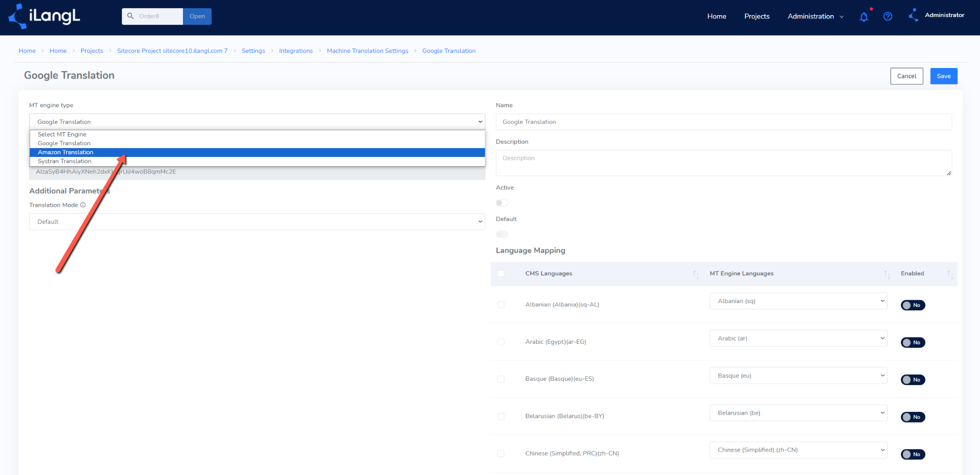Choose Systran Translation option
The width and height of the screenshot is (980, 475).
pyautogui.click(x=257, y=161)
